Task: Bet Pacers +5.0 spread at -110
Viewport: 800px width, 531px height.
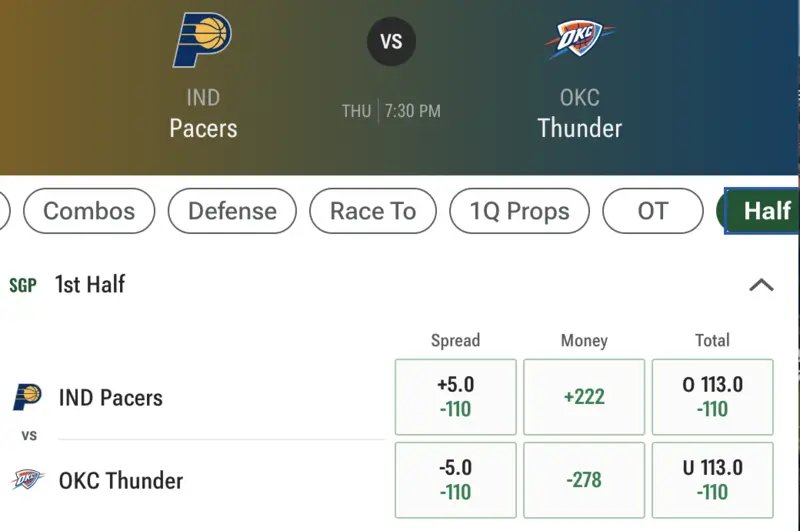Action: (x=456, y=397)
